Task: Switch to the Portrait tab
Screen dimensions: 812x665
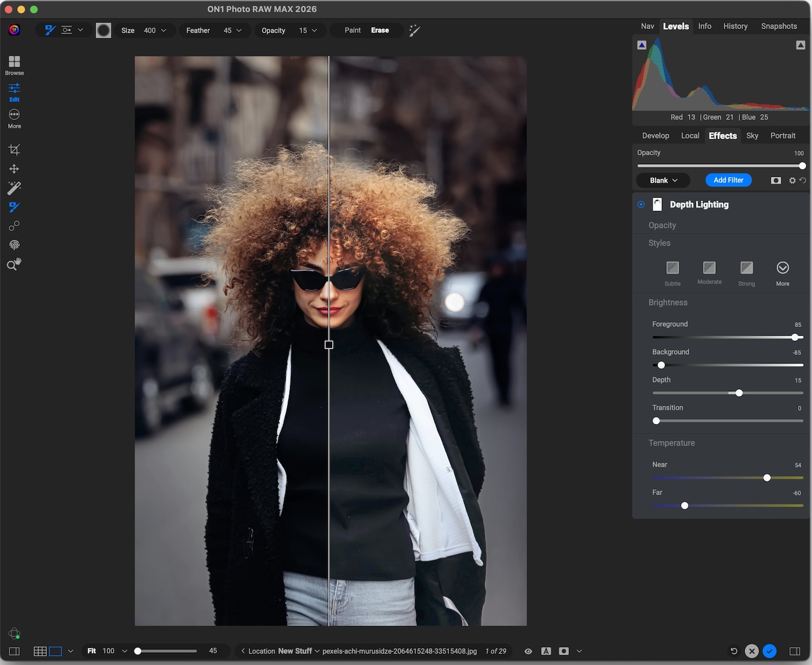Action: [782, 136]
